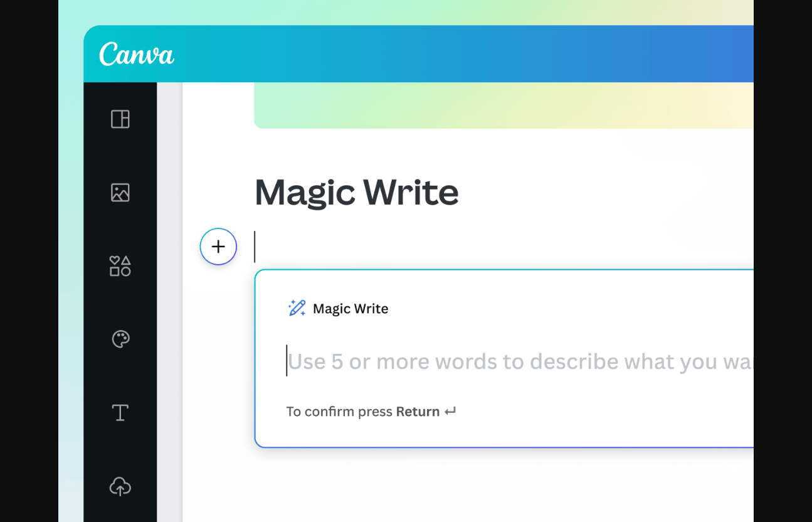Viewport: 812px width, 522px height.
Task: Open the Styles palette icon
Action: [120, 339]
